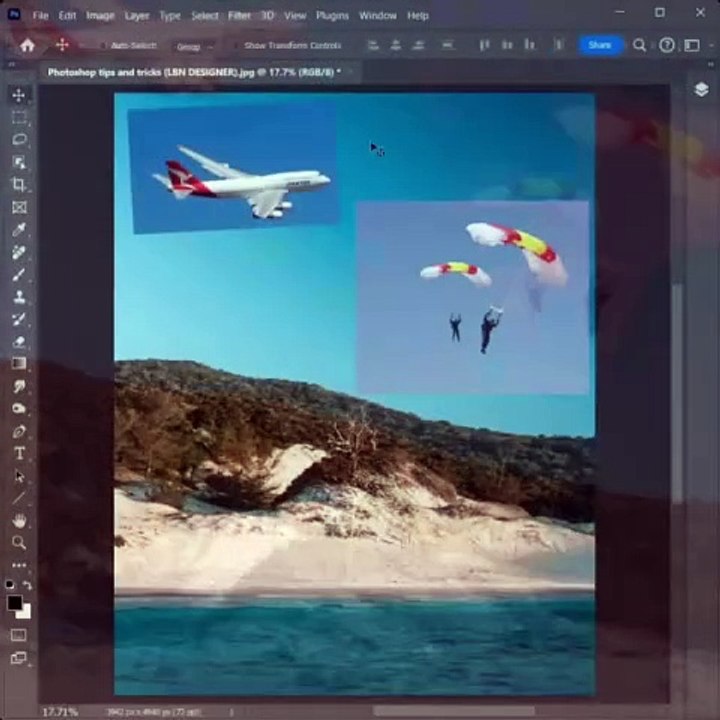Select the Lasso tool
The width and height of the screenshot is (720, 720).
coord(19,140)
